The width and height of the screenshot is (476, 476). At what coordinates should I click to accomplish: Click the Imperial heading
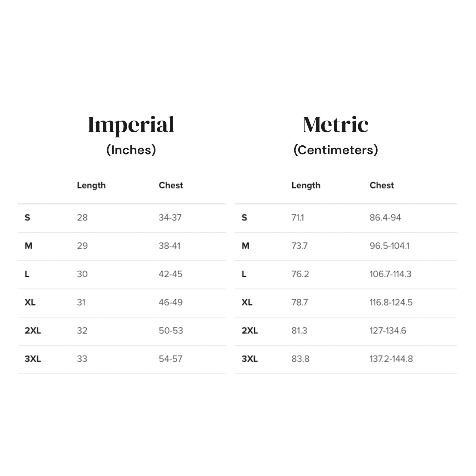coord(131,125)
